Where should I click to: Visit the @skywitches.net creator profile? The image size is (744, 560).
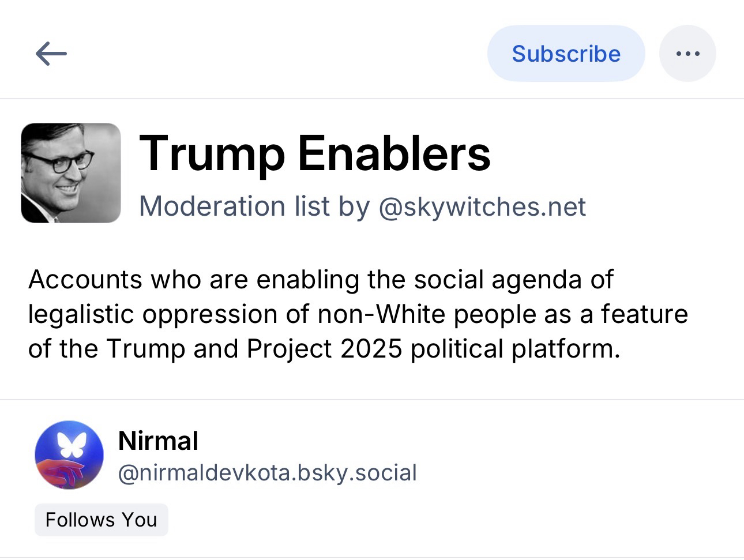[x=482, y=206]
